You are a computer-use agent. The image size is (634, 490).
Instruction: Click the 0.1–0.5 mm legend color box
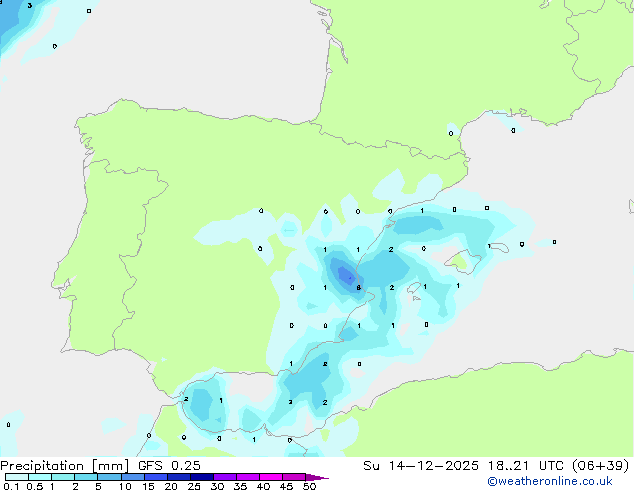point(17,477)
